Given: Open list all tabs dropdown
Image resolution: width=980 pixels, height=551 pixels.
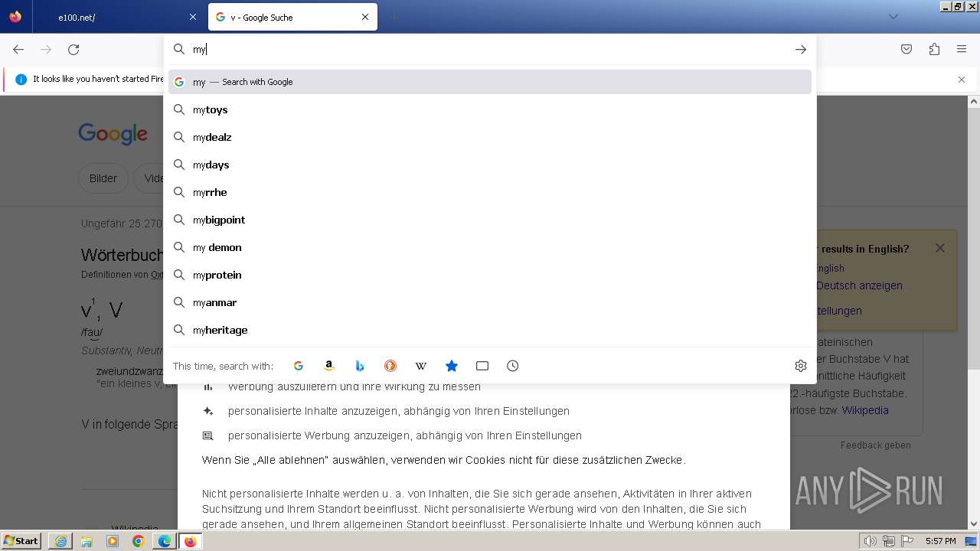Looking at the screenshot, I should coord(893,17).
